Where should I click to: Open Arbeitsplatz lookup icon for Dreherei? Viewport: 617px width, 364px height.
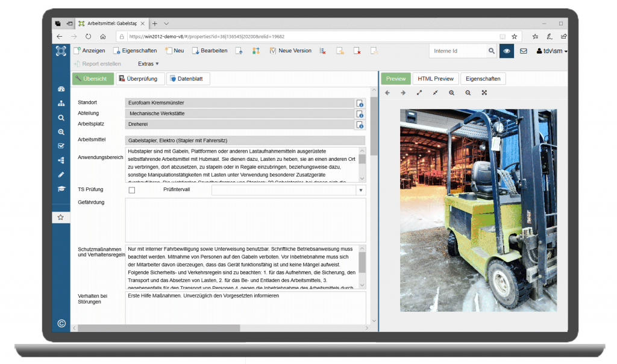click(x=360, y=125)
